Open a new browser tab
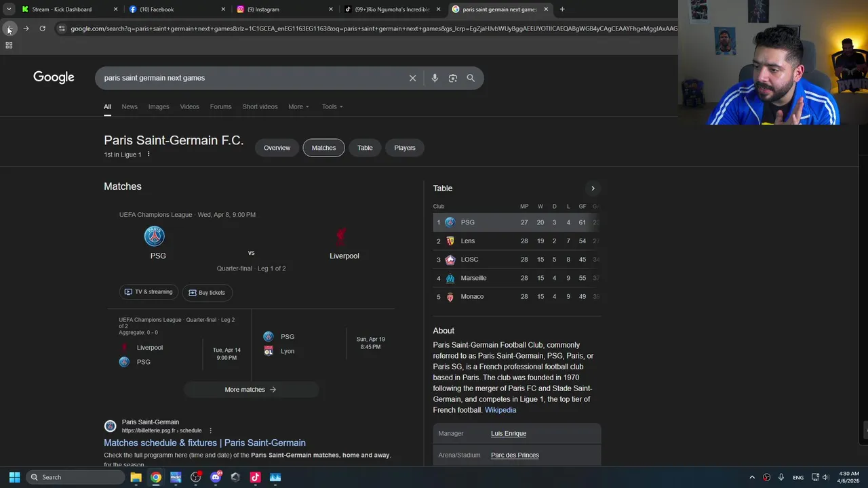The width and height of the screenshot is (868, 488). coord(562,9)
